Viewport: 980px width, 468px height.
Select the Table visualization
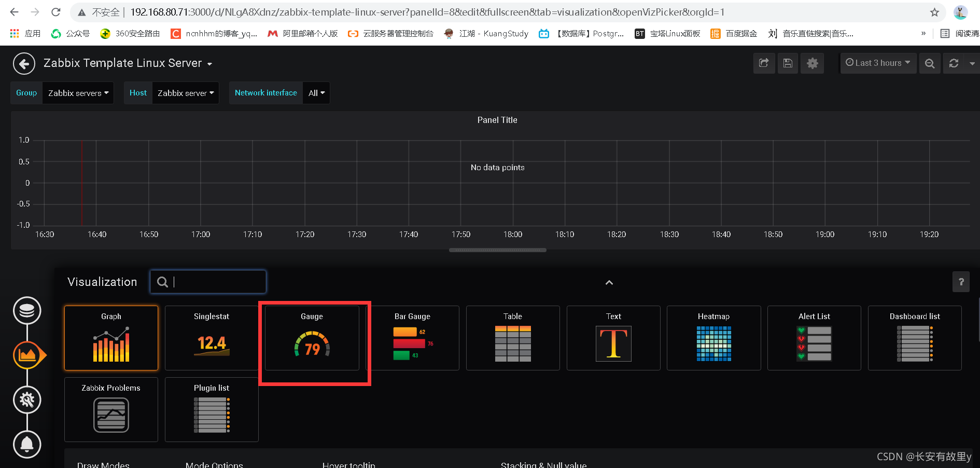click(513, 338)
